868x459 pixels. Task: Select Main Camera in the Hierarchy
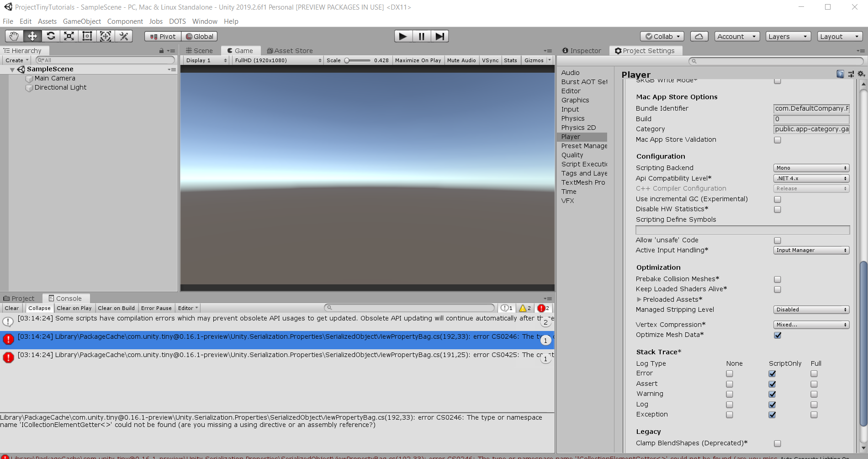pyautogui.click(x=55, y=78)
